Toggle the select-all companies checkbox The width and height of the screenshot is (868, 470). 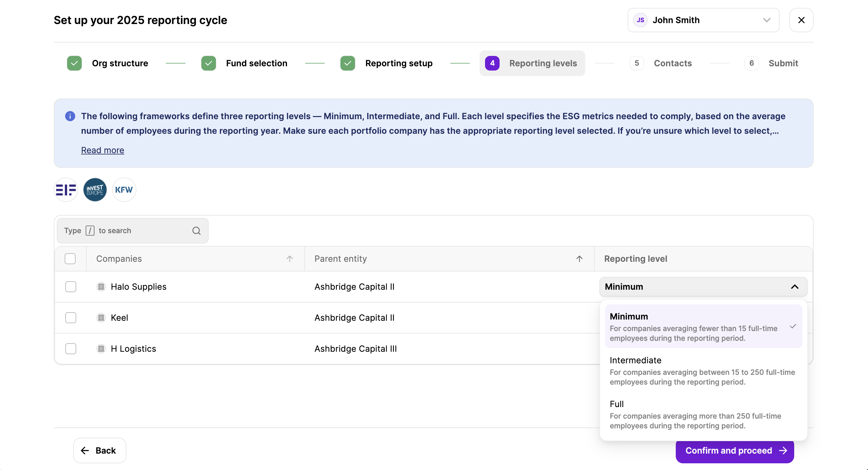coord(70,259)
